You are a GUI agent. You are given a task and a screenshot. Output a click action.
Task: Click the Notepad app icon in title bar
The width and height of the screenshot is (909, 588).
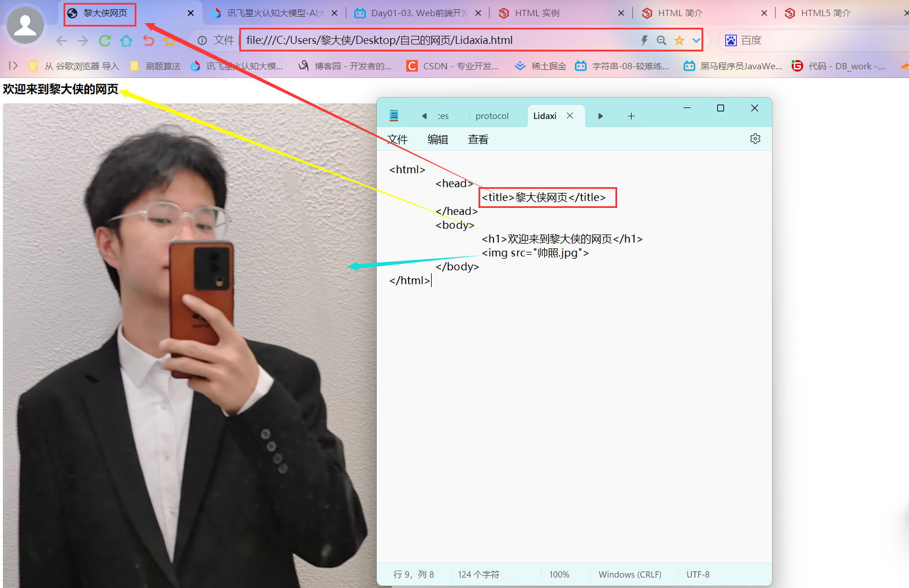(394, 116)
